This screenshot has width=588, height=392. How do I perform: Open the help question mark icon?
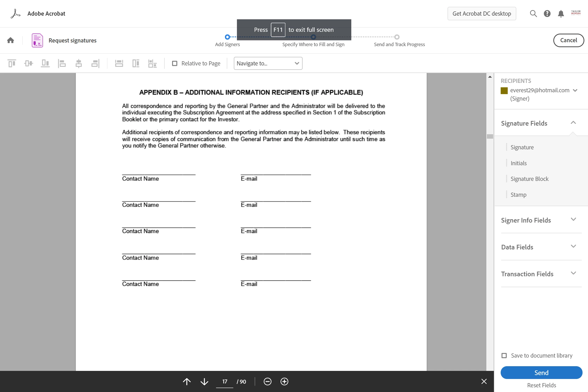tap(547, 14)
